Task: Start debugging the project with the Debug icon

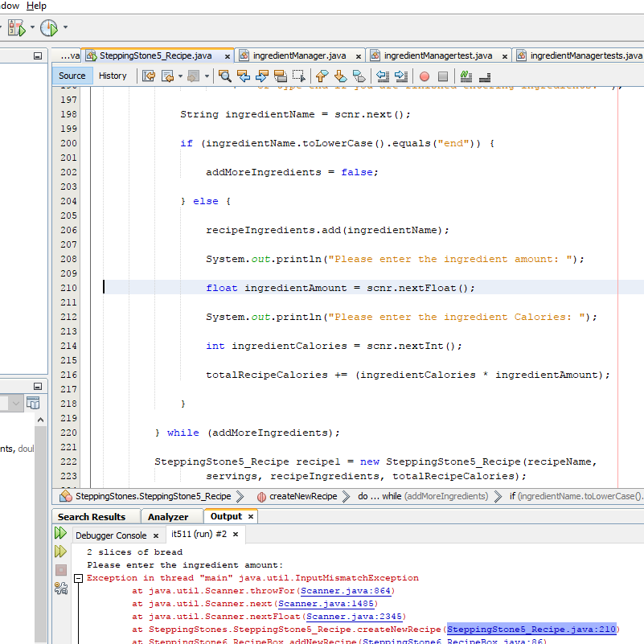Action: point(14,27)
